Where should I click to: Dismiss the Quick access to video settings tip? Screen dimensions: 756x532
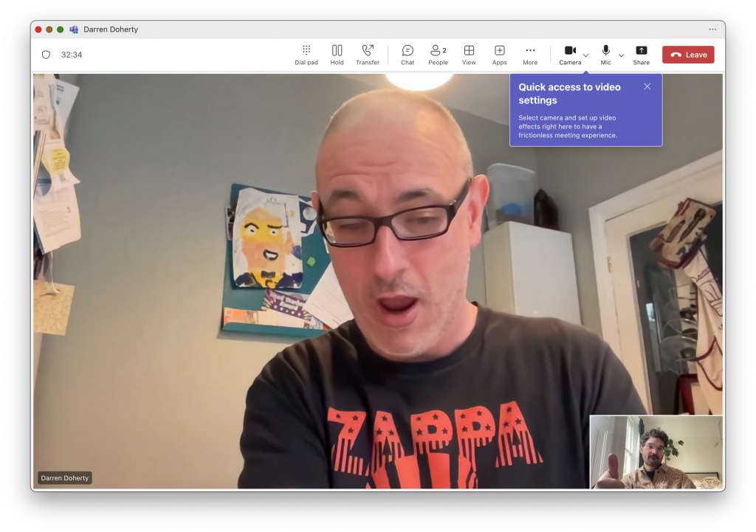tap(647, 86)
